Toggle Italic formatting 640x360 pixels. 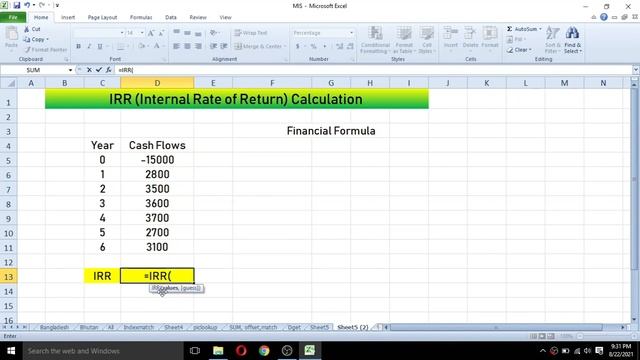(89, 47)
